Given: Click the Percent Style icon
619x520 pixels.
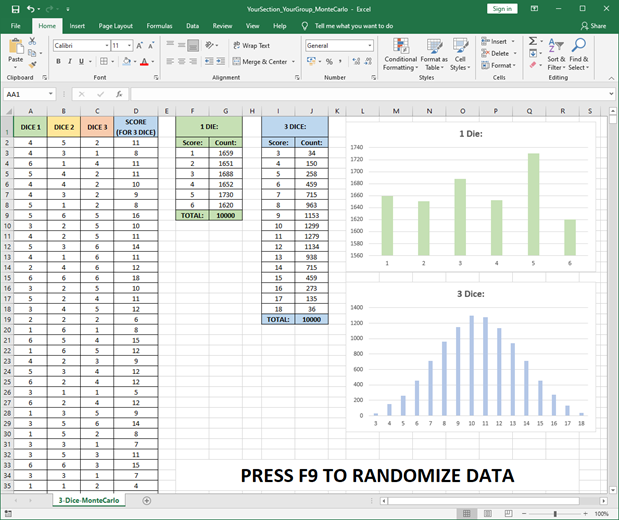Looking at the screenshot, I should [x=329, y=61].
